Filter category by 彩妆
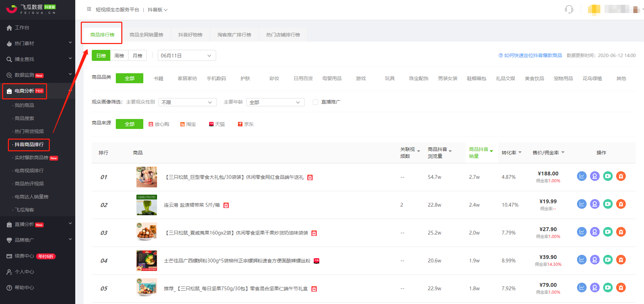This screenshot has height=304, width=644. tap(274, 78)
